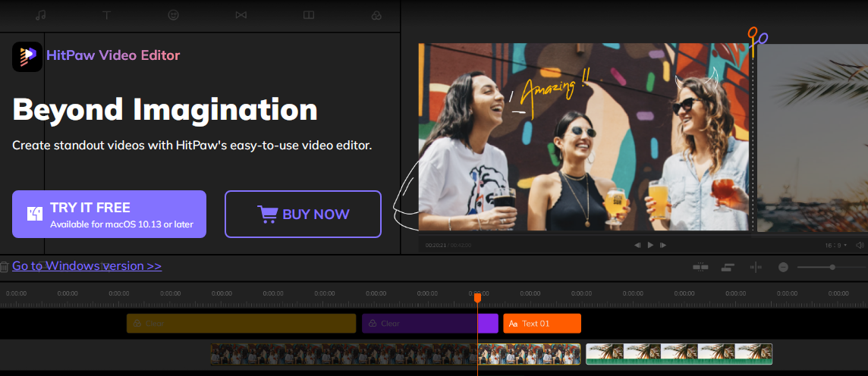Viewport: 868px width, 376px height.
Task: Toggle the track alignment icon in timeline toolbar
Action: click(x=728, y=267)
